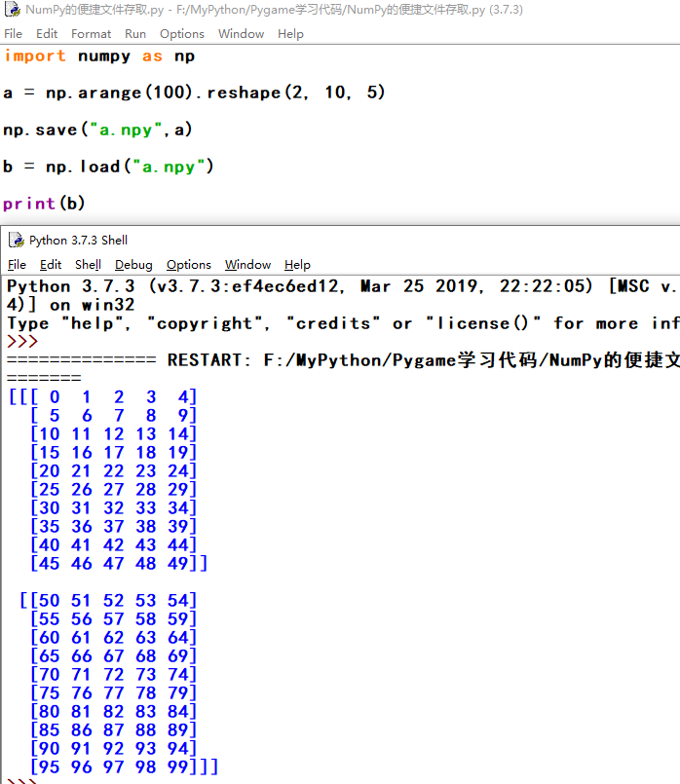The height and width of the screenshot is (784, 680).
Task: Click the word "credits" in shell banner
Action: [x=332, y=323]
